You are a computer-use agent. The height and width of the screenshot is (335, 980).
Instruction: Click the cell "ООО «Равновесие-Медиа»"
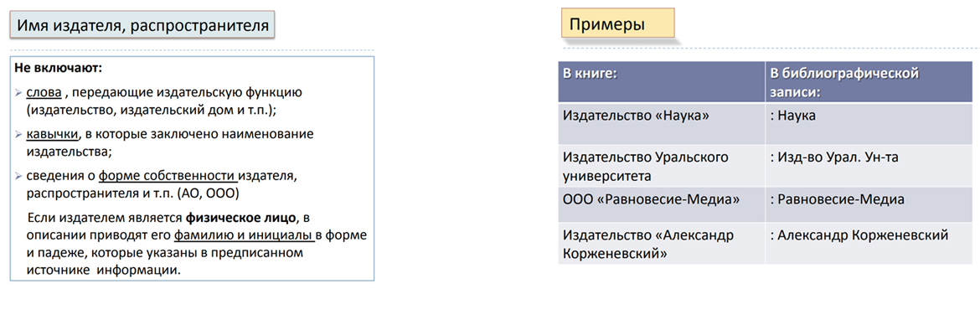[652, 199]
